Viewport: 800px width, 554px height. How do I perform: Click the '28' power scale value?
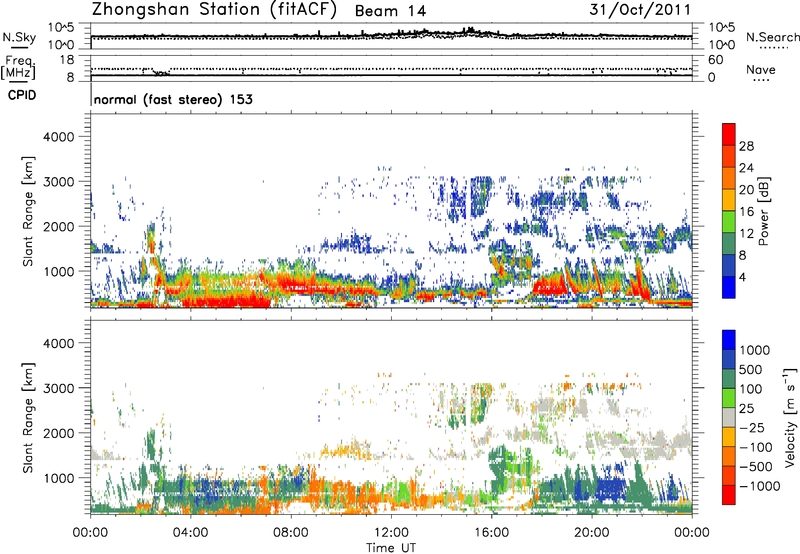[746, 146]
